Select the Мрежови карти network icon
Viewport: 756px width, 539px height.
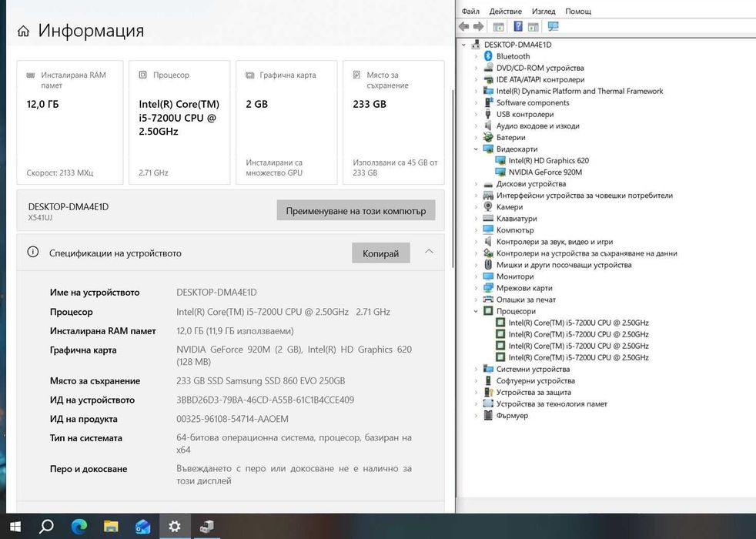[x=488, y=288]
